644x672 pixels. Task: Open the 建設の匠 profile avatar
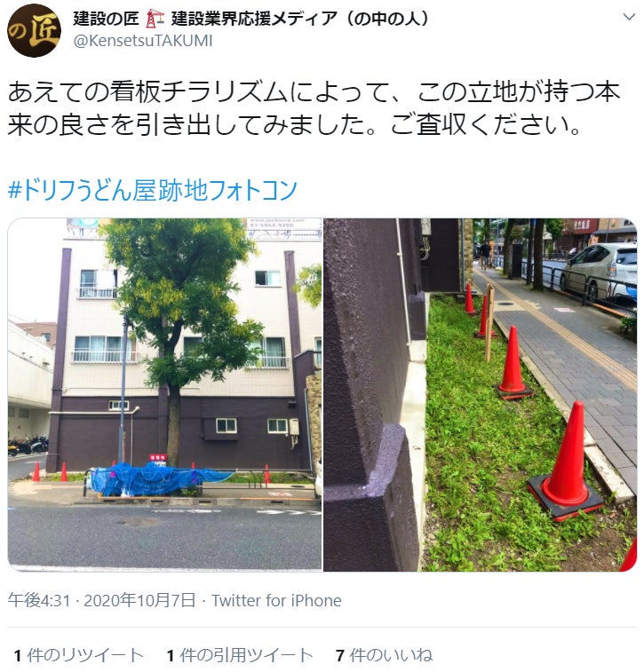(34, 31)
